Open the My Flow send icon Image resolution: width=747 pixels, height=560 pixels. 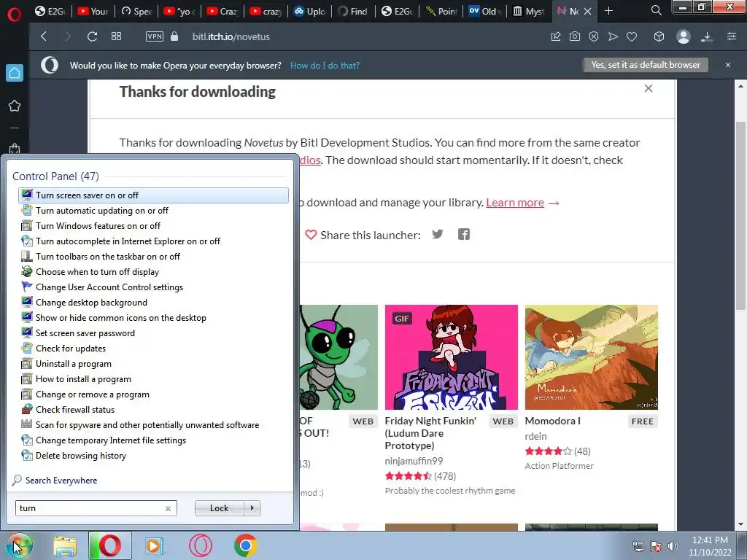pyautogui.click(x=613, y=36)
